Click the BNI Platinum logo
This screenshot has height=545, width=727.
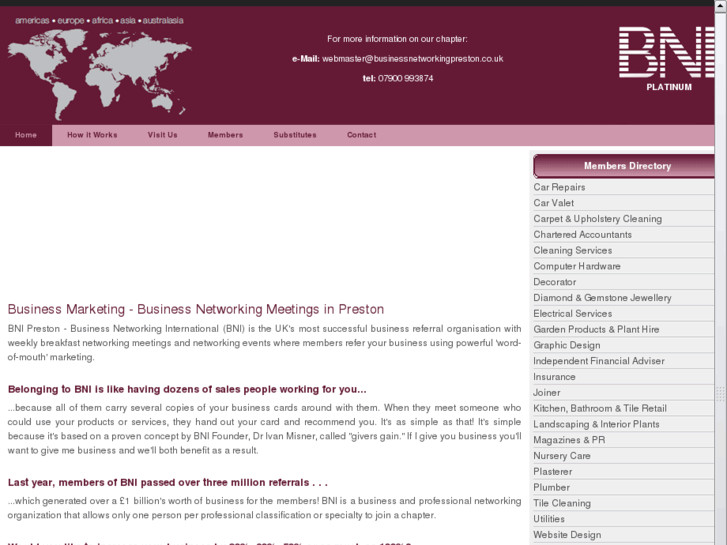tap(667, 59)
